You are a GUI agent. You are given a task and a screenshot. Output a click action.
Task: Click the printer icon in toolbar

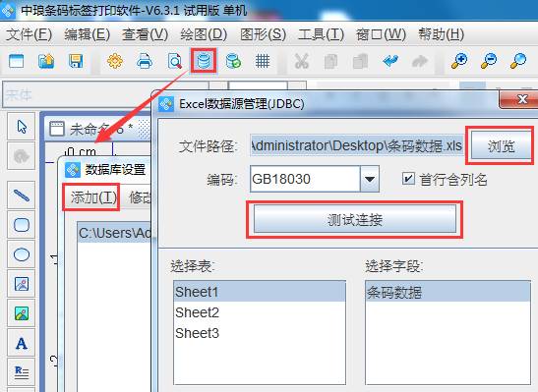pyautogui.click(x=145, y=61)
